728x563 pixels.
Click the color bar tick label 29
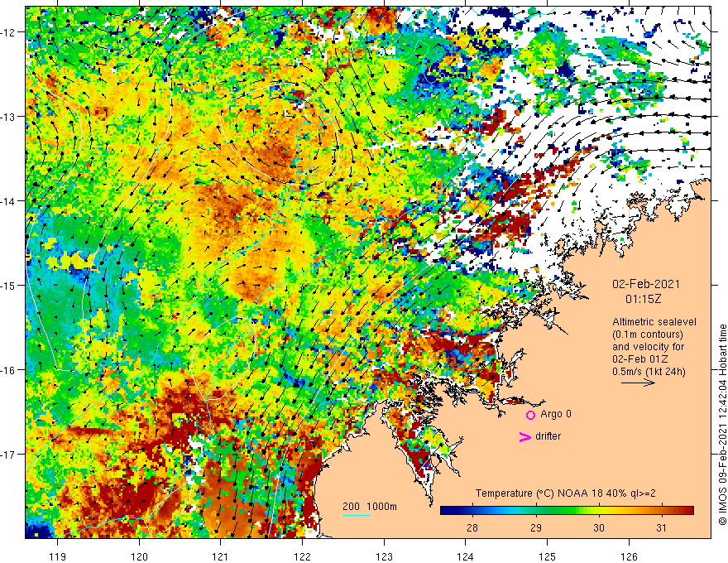click(536, 527)
